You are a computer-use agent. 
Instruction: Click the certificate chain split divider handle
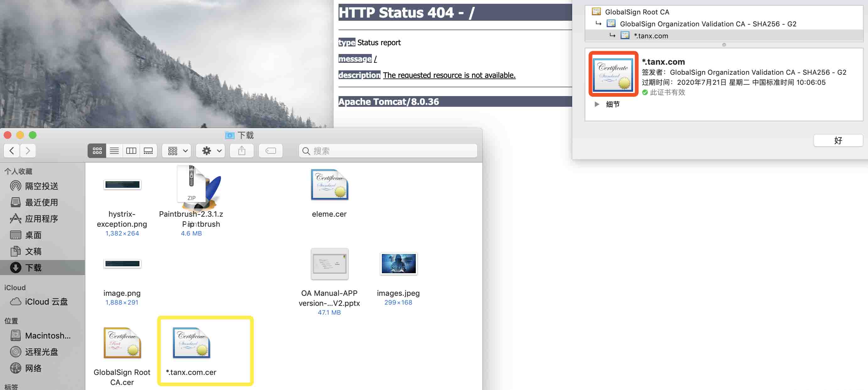point(724,45)
